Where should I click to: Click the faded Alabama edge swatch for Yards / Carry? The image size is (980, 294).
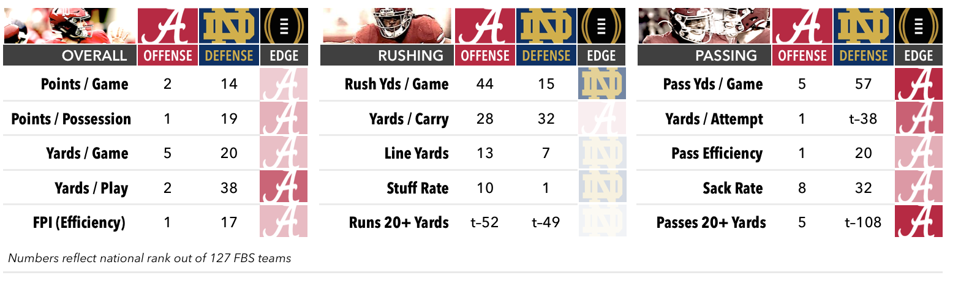[602, 118]
